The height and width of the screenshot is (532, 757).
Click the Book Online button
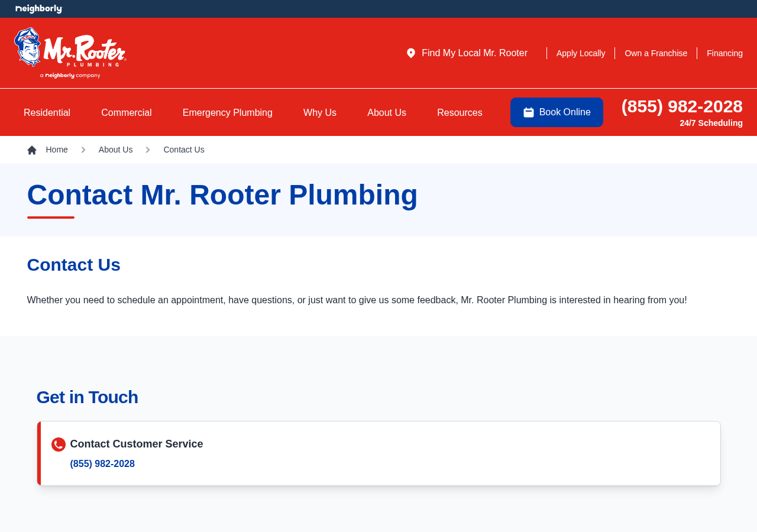(x=557, y=112)
